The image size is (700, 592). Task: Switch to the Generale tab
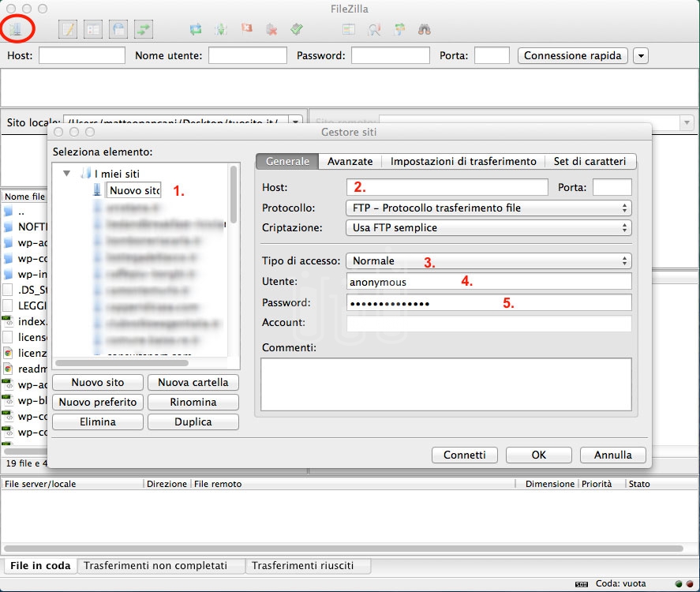(287, 161)
